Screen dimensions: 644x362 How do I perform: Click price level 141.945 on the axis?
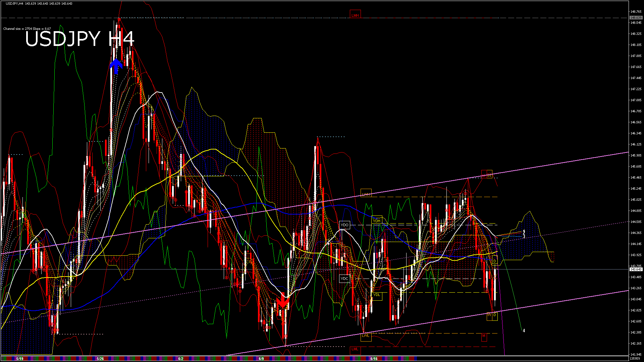click(x=636, y=355)
